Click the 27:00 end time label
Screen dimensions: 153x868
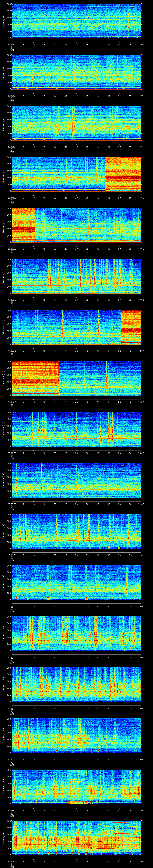(141, 810)
